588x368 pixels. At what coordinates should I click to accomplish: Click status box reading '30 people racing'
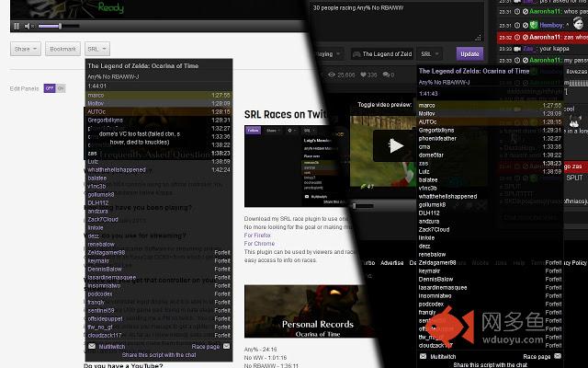click(397, 20)
